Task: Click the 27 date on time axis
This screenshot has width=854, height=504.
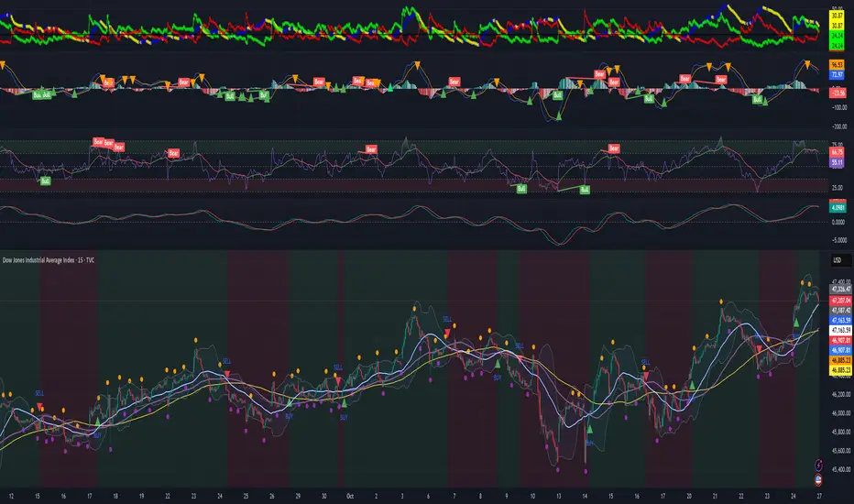Action: tap(819, 496)
